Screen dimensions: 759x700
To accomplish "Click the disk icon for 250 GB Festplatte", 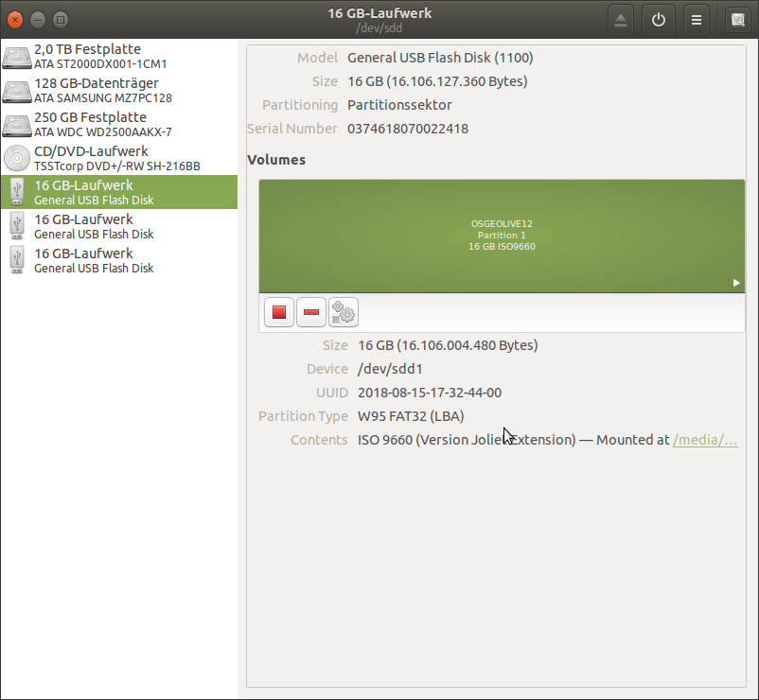I will click(x=17, y=125).
